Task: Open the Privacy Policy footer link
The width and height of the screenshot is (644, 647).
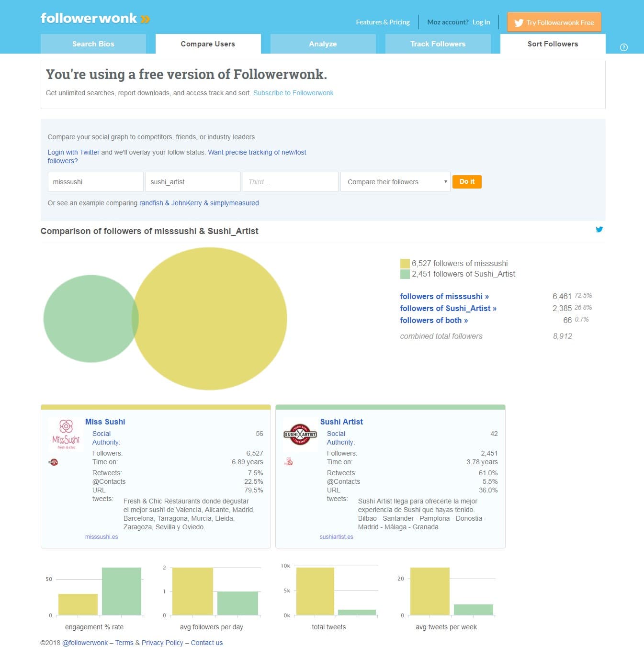Action: [x=162, y=643]
